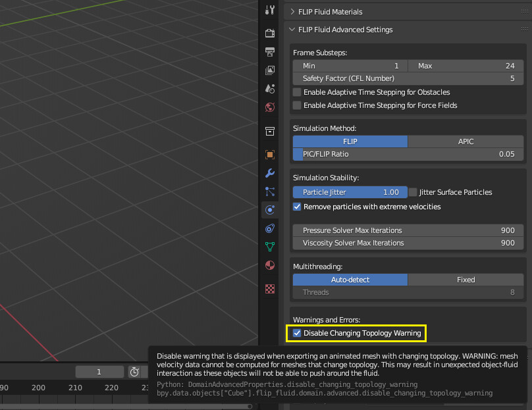The height and width of the screenshot is (410, 532).
Task: Open the Tool properties tab icon
Action: click(270, 9)
